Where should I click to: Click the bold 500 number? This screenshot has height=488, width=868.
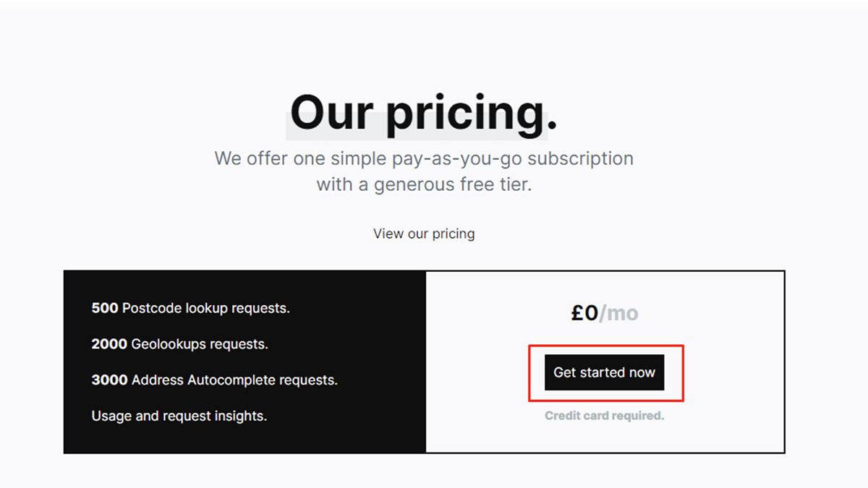click(105, 308)
